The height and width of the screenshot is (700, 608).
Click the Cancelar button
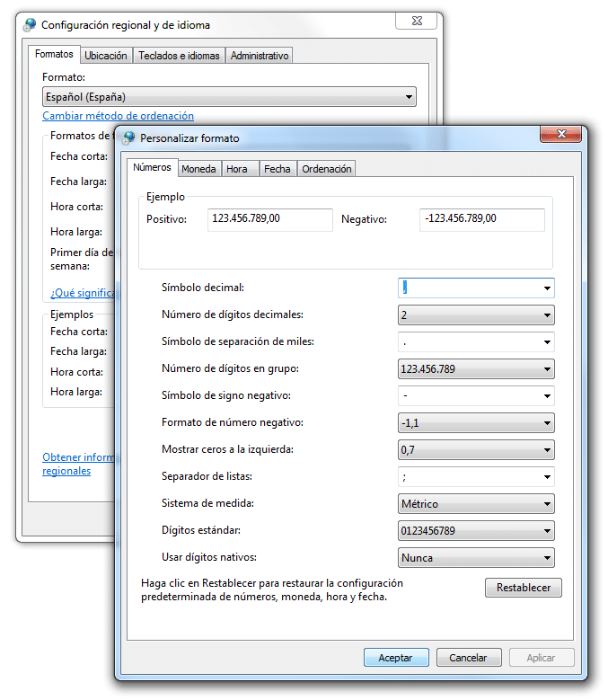(x=468, y=658)
